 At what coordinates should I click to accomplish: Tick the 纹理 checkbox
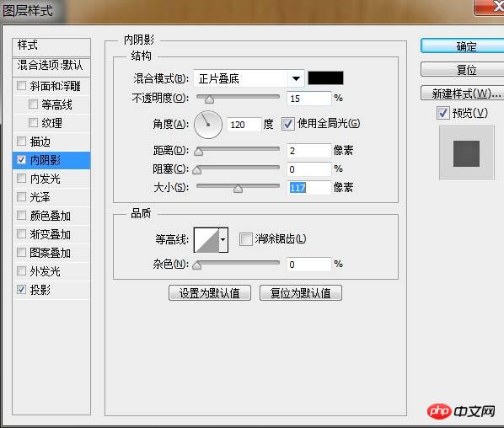click(33, 122)
